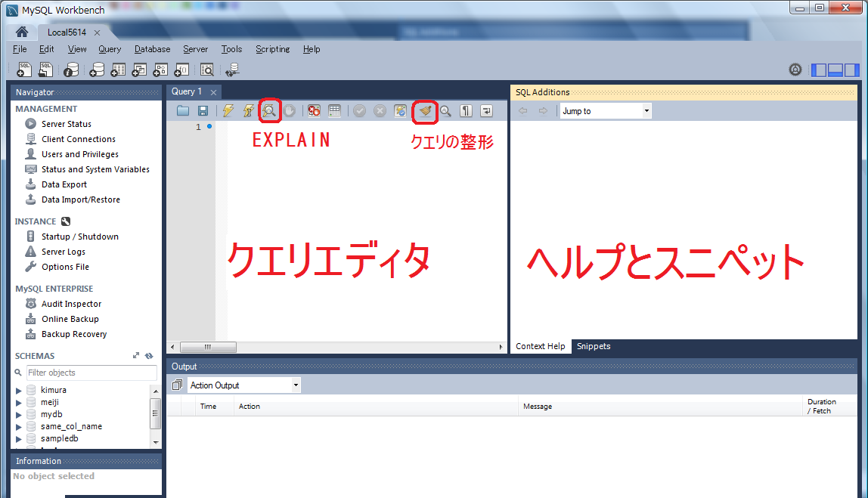868x498 pixels.
Task: Refresh the schemas list
Action: point(149,356)
